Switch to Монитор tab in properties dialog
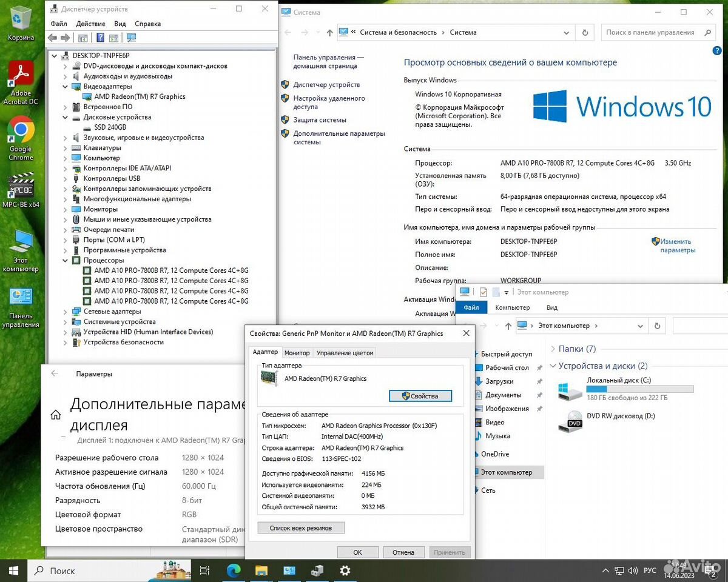The image size is (728, 582). pyautogui.click(x=297, y=353)
